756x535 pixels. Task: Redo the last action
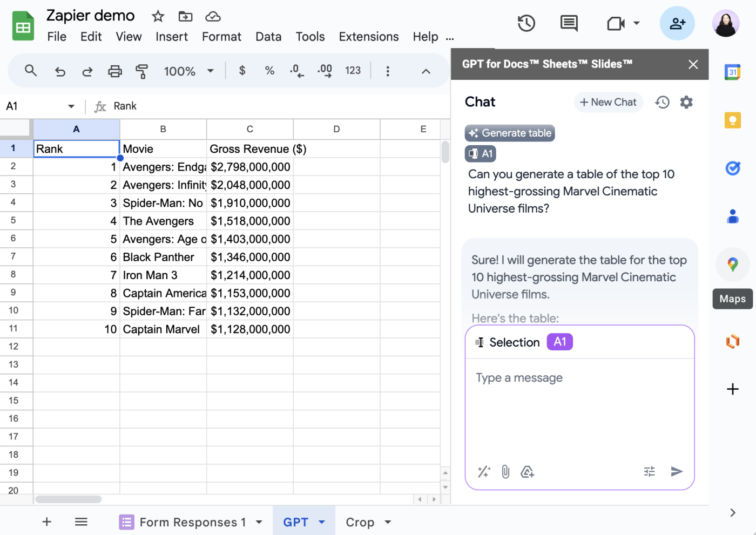[x=87, y=71]
